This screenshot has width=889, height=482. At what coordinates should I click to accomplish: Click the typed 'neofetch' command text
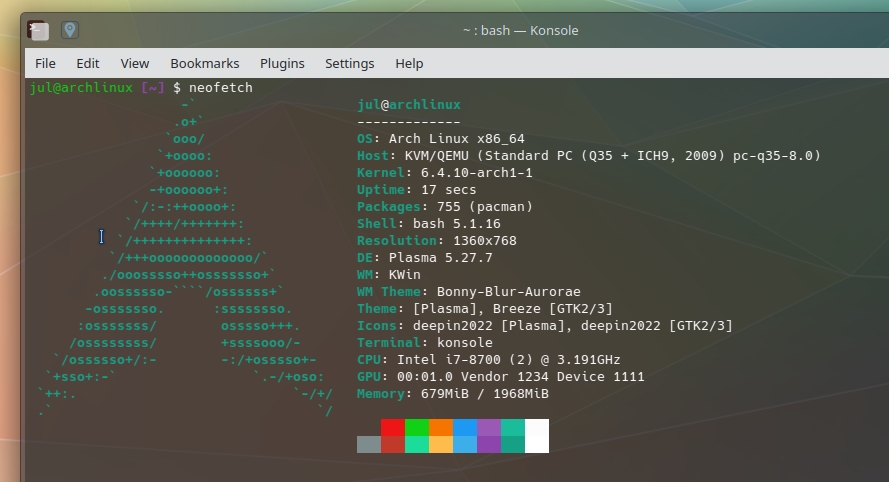pyautogui.click(x=221, y=88)
